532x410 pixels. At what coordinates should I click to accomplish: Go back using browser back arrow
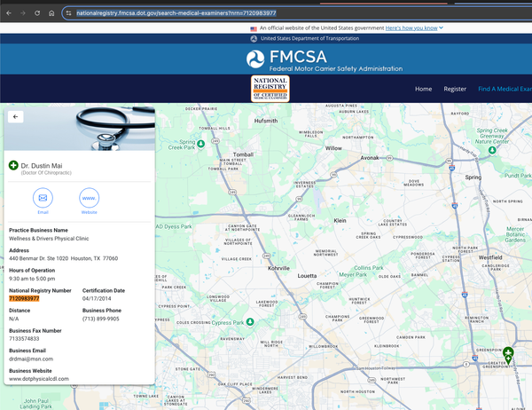(x=7, y=13)
